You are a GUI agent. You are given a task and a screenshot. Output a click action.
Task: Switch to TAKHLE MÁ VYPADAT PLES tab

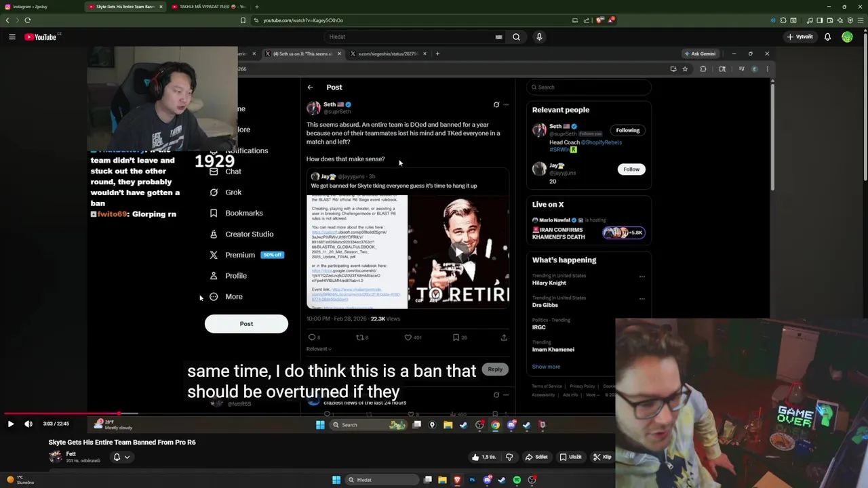[209, 7]
